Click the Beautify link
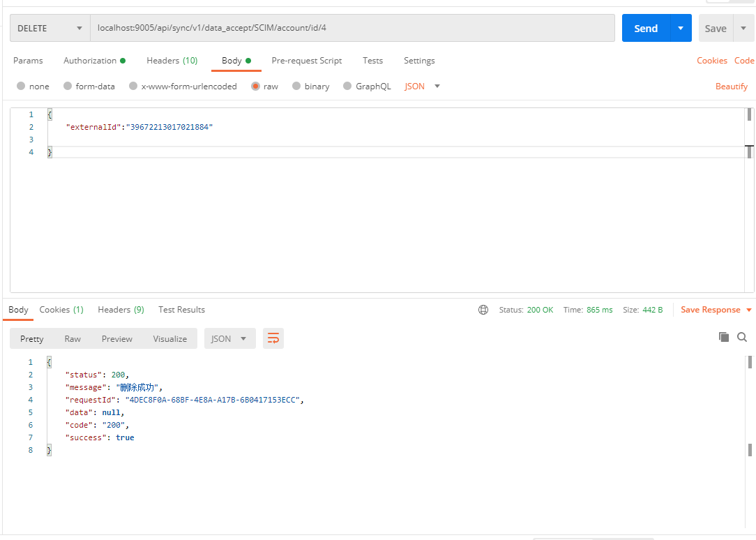Viewport: 756px width, 540px height. click(x=732, y=87)
